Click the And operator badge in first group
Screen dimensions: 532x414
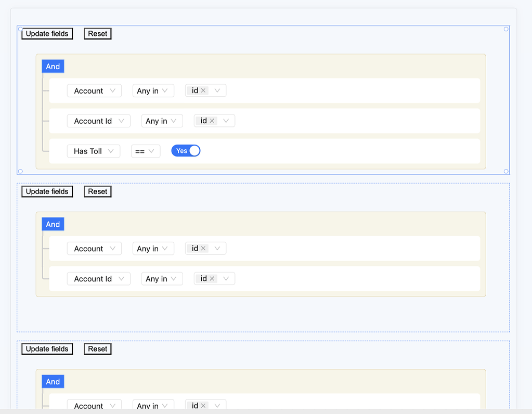[x=53, y=66]
